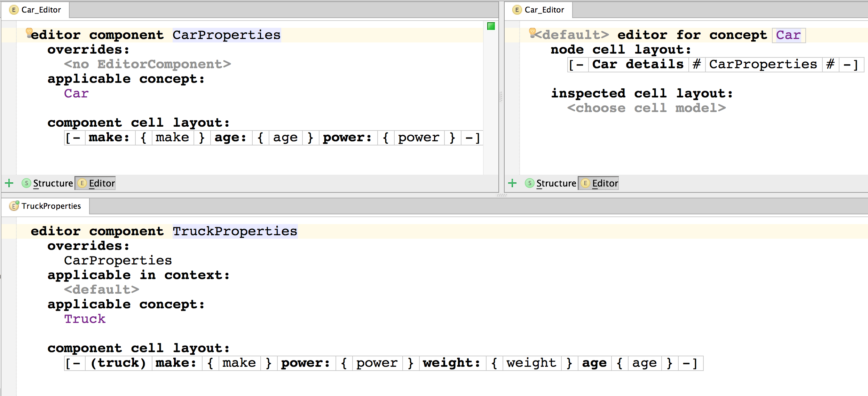Image resolution: width=868 pixels, height=396 pixels.
Task: Click the plus button in top-left panel
Action: click(x=8, y=183)
